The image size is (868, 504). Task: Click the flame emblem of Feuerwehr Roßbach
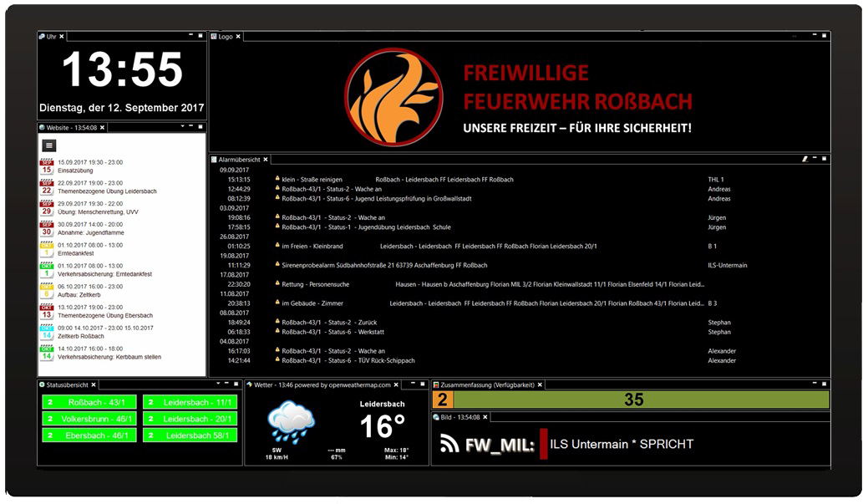[393, 98]
